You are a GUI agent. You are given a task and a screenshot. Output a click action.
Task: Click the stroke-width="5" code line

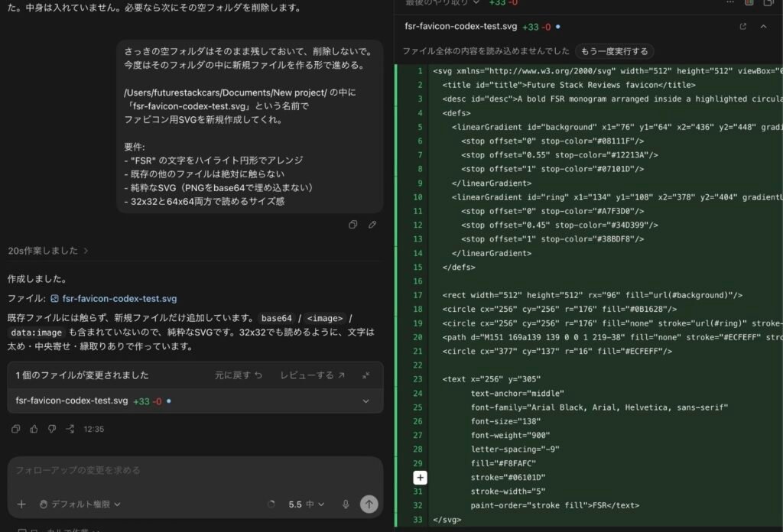508,491
